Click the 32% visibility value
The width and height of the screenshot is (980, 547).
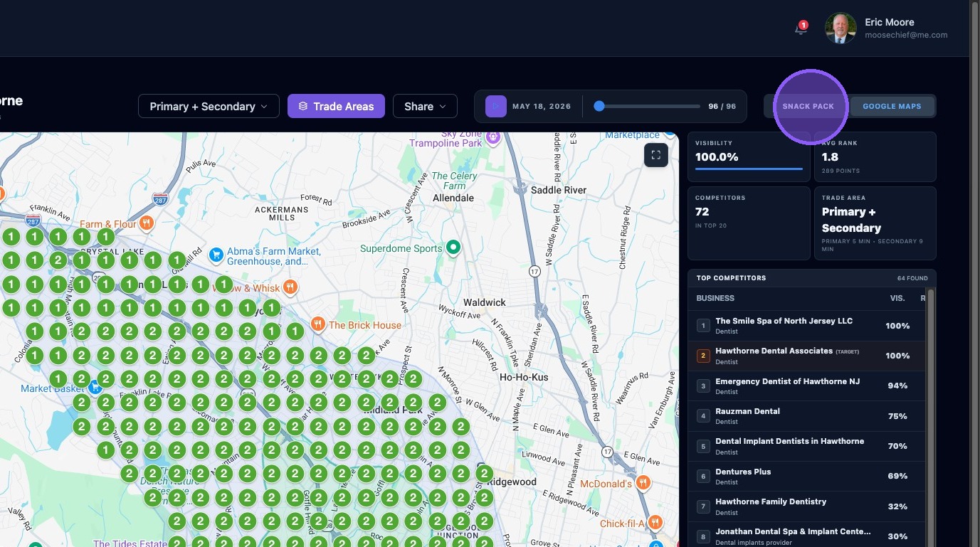[x=897, y=506]
